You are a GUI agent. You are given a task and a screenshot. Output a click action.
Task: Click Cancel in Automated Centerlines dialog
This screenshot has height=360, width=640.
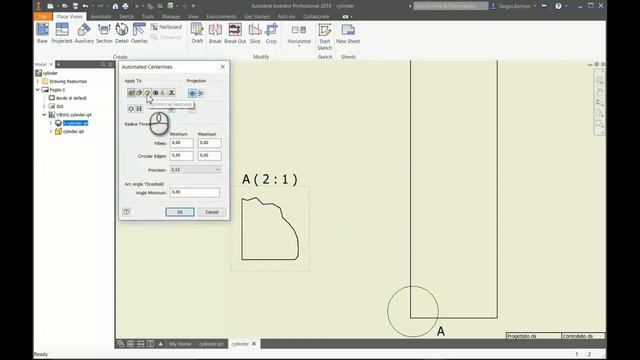[212, 212]
